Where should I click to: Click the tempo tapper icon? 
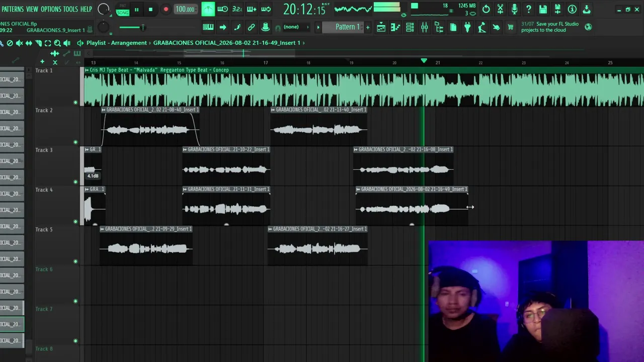[x=482, y=27]
